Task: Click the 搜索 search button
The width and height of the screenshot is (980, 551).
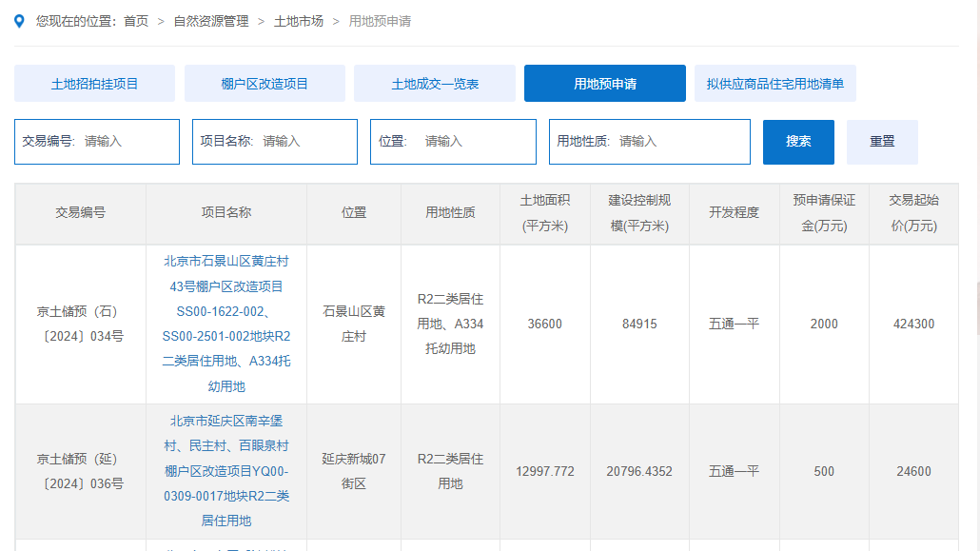Action: tap(798, 141)
